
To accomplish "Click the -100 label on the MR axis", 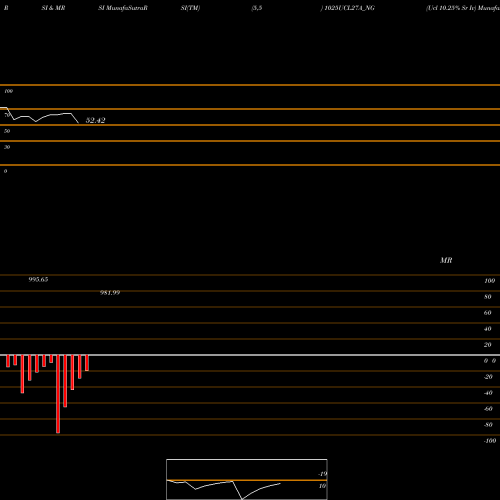I will tap(490, 441).
